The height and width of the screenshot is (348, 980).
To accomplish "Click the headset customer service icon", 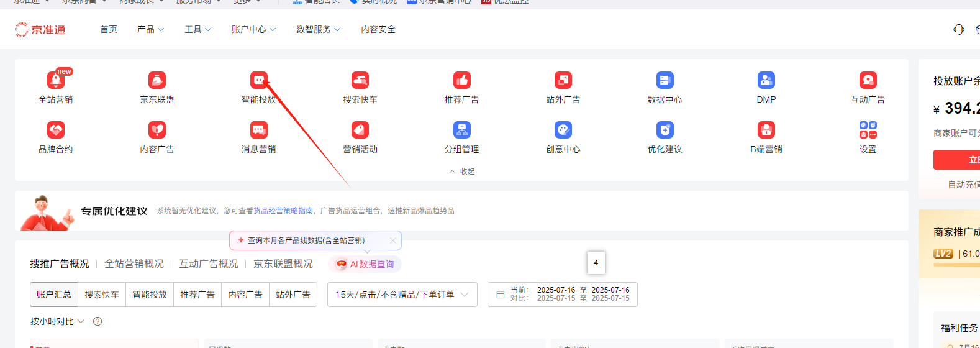I will tap(958, 29).
